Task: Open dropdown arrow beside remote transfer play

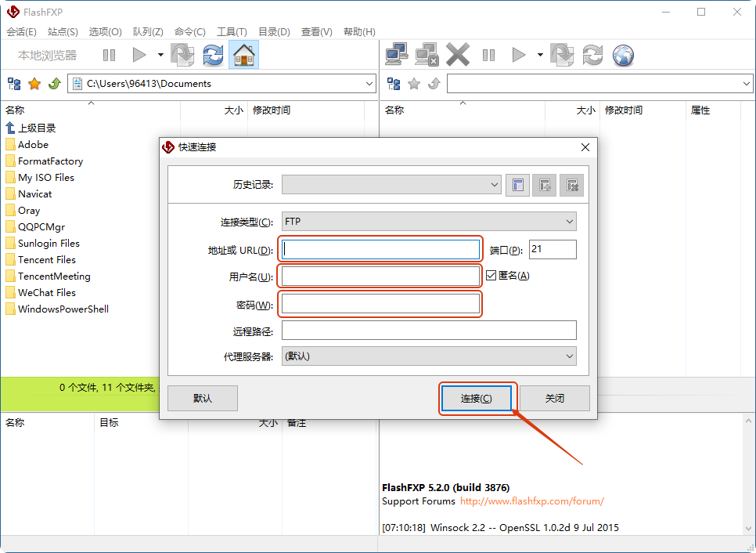Action: tap(540, 55)
